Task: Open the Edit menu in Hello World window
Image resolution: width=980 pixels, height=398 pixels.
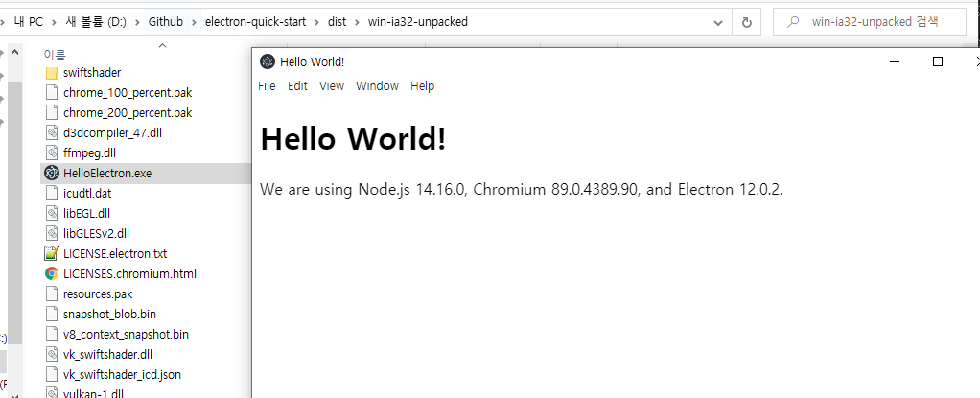Action: point(297,85)
